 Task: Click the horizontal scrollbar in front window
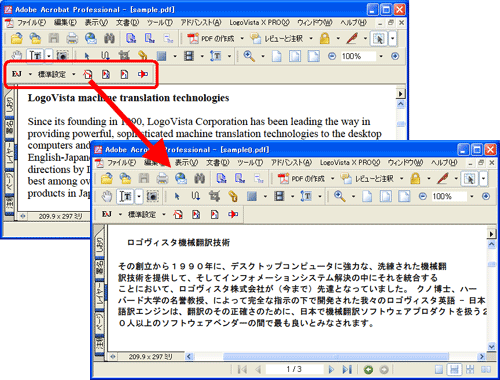(x=336, y=356)
